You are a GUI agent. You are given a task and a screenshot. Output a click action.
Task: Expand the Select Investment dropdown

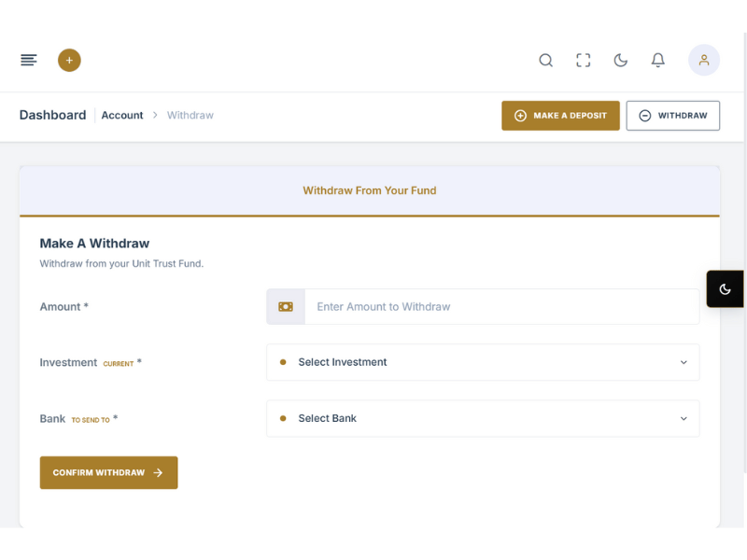(482, 362)
